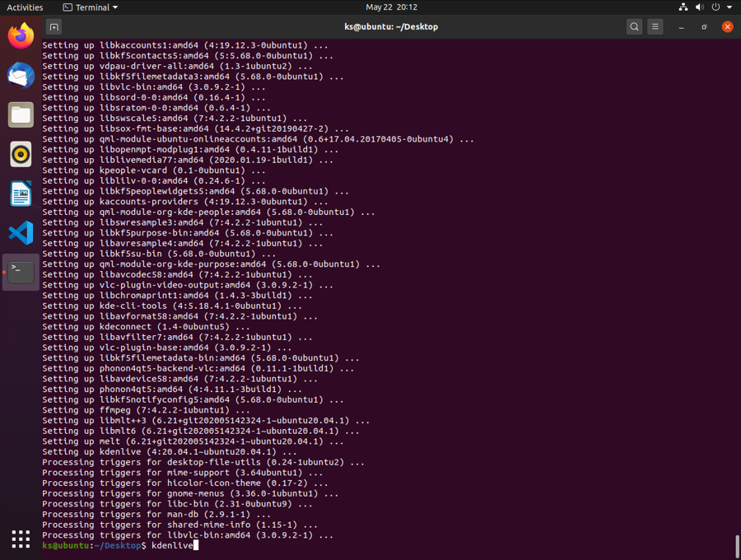Screen dimensions: 741x560
Task: Click 'Setting up kde-cli-tools' line
Action: (172, 306)
